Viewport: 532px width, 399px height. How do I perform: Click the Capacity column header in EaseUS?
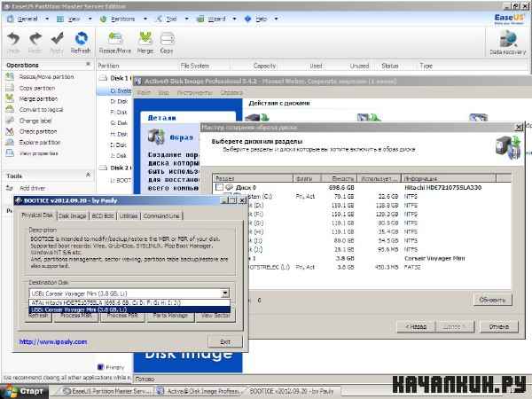(x=264, y=66)
